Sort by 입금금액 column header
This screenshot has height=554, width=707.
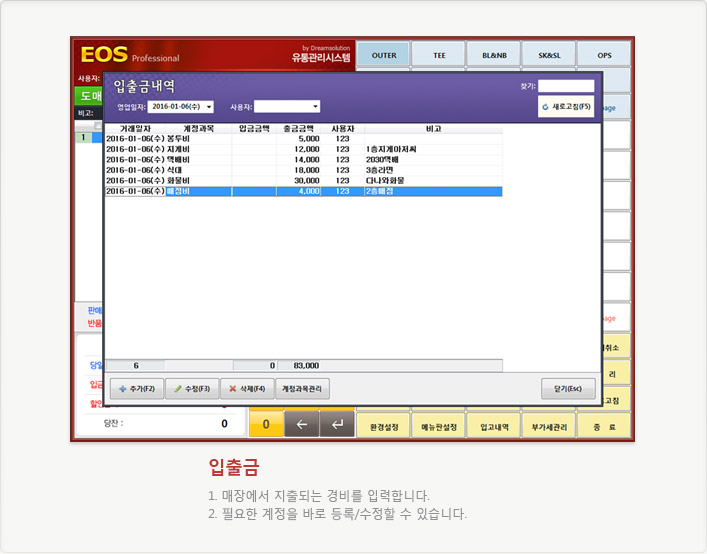254,129
